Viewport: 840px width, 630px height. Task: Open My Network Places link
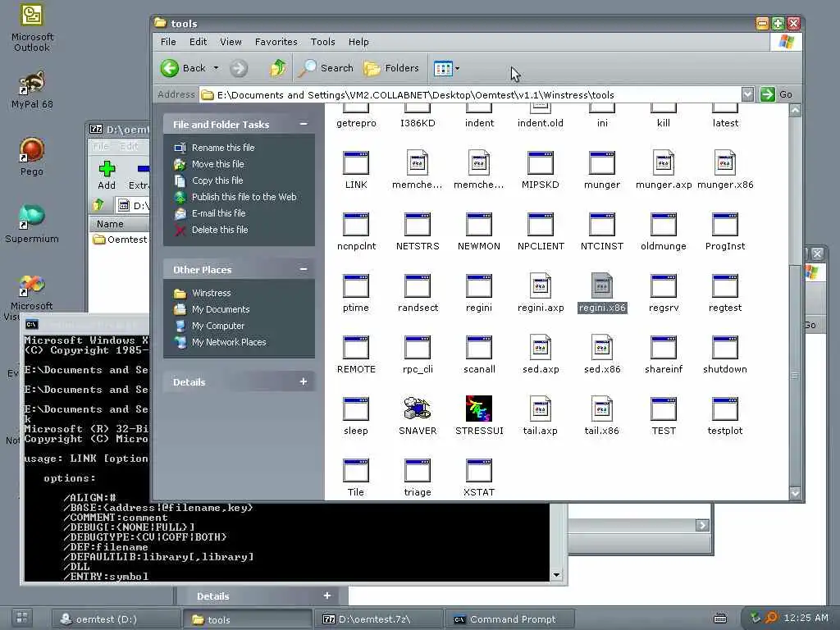(x=229, y=342)
